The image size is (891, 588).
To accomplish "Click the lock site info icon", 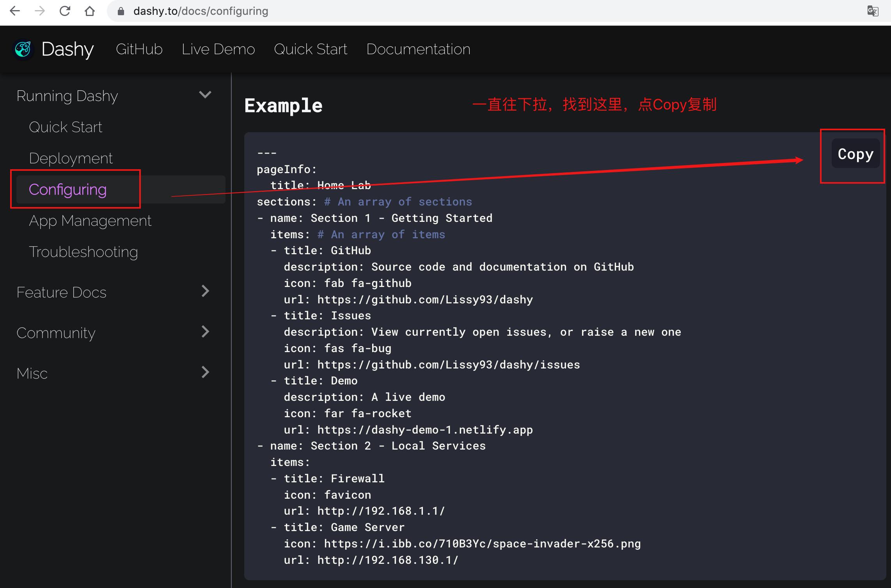I will [x=121, y=11].
